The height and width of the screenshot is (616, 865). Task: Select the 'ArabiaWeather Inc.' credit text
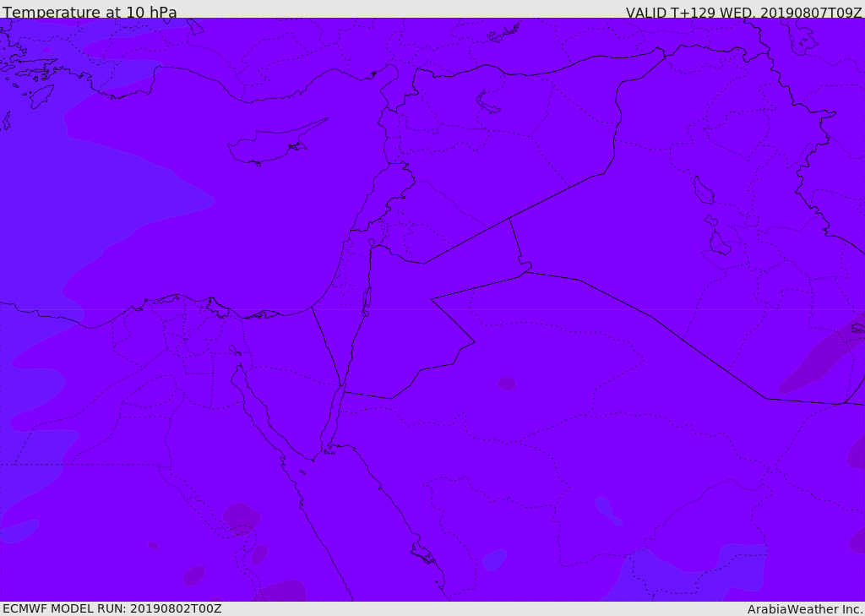(805, 609)
